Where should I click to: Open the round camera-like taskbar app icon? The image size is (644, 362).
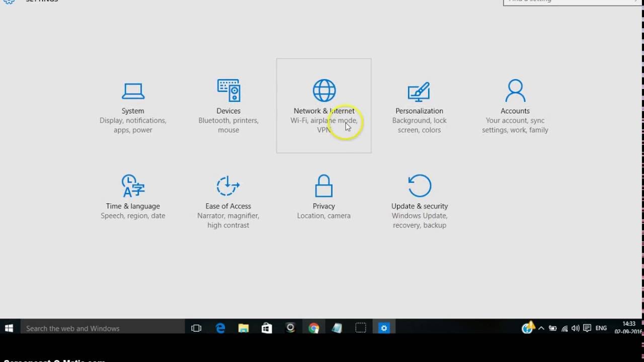point(290,328)
